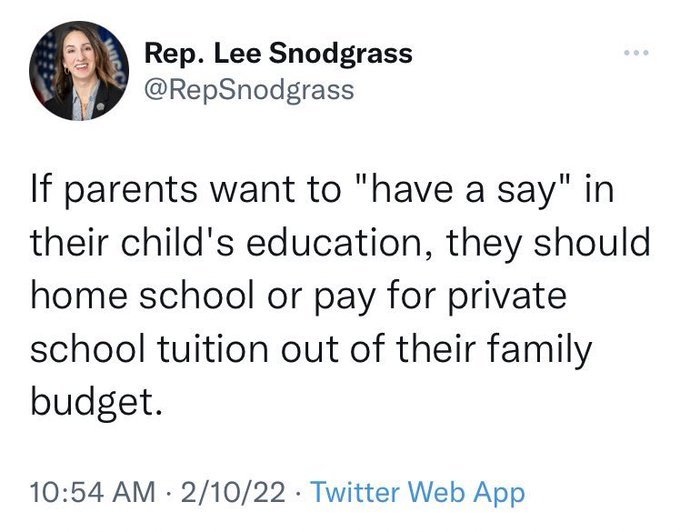
Task: Click the word "private" in the tweet
Action: point(507,297)
